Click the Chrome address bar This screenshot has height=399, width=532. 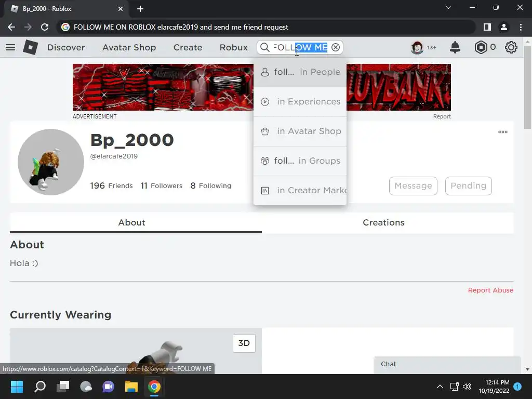[x=265, y=27]
